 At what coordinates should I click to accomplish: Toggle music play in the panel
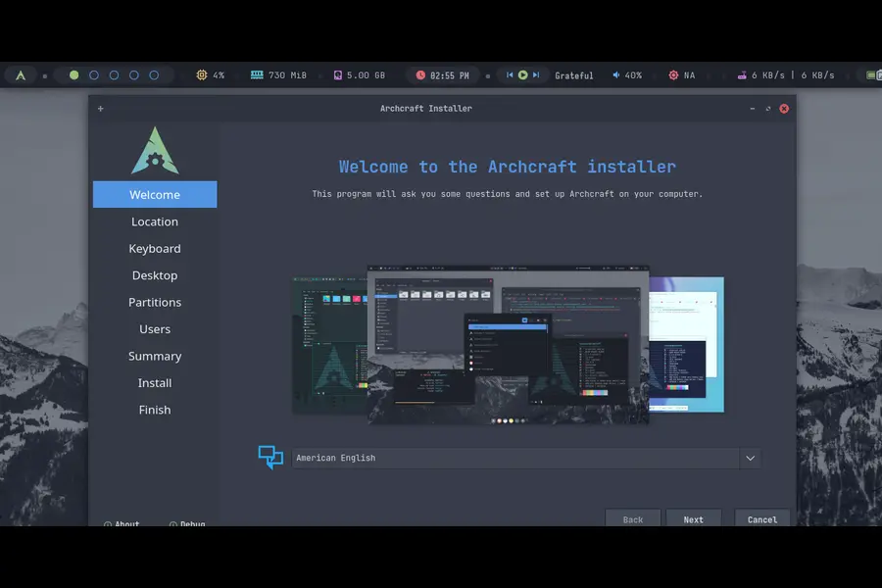click(x=522, y=74)
